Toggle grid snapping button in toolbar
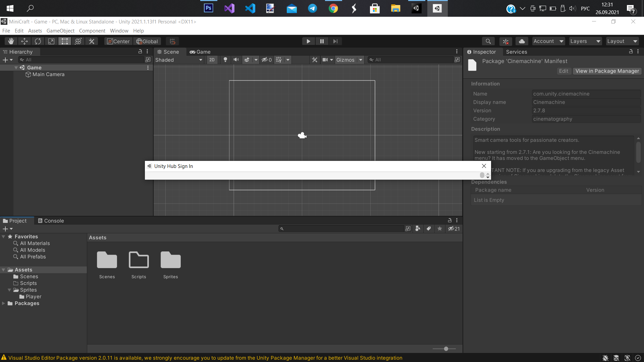644x362 pixels. coord(172,41)
